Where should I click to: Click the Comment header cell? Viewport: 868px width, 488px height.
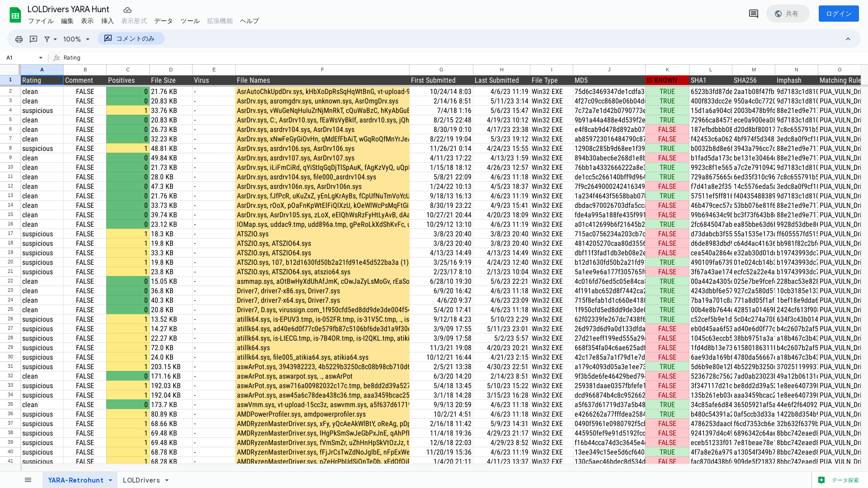pos(85,80)
